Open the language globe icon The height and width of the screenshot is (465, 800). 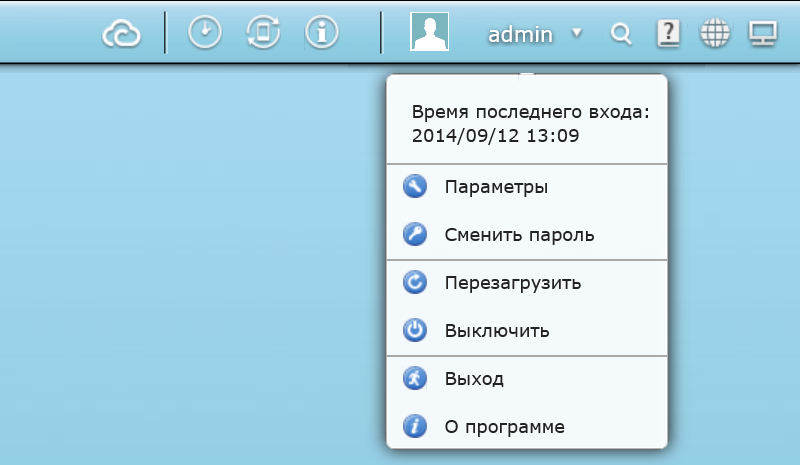(x=715, y=33)
